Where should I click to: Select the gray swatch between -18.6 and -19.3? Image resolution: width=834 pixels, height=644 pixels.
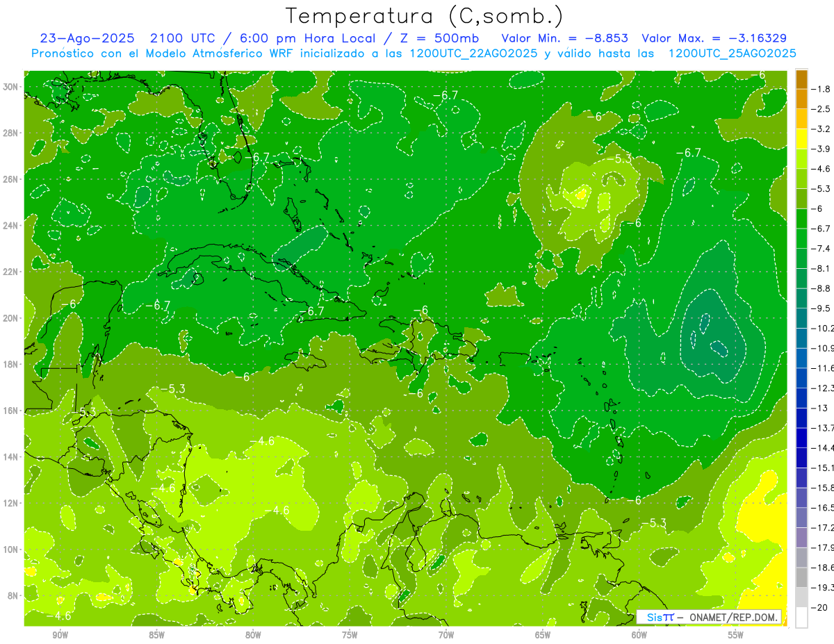point(801,578)
